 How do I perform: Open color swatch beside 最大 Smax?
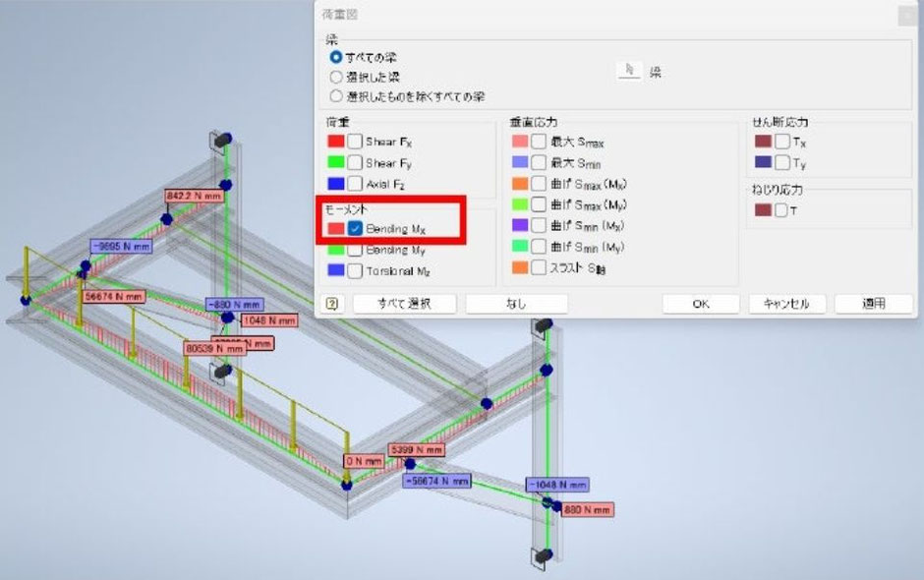pyautogui.click(x=520, y=142)
